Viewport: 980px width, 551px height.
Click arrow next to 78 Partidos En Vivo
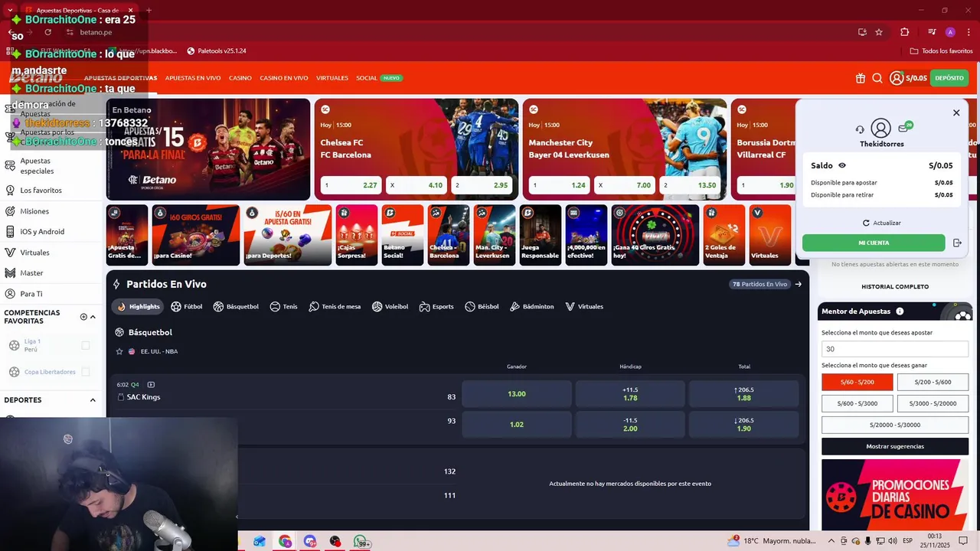(x=799, y=284)
